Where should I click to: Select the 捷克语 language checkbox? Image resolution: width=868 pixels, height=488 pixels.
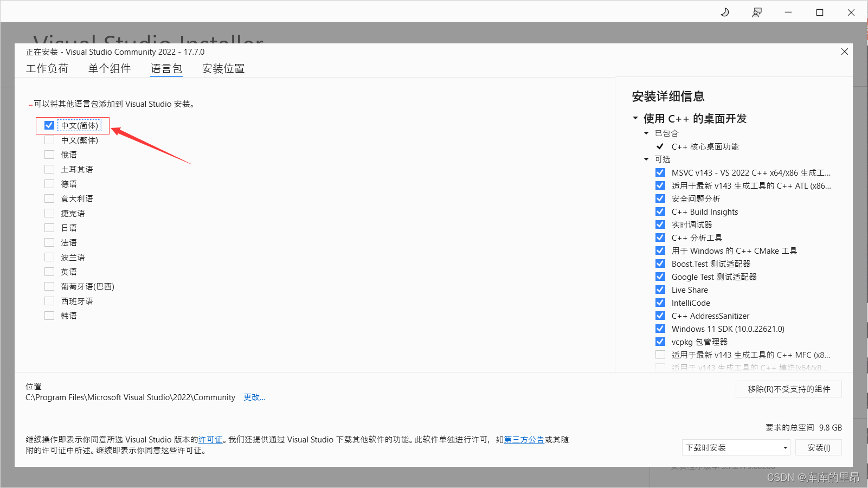[49, 213]
